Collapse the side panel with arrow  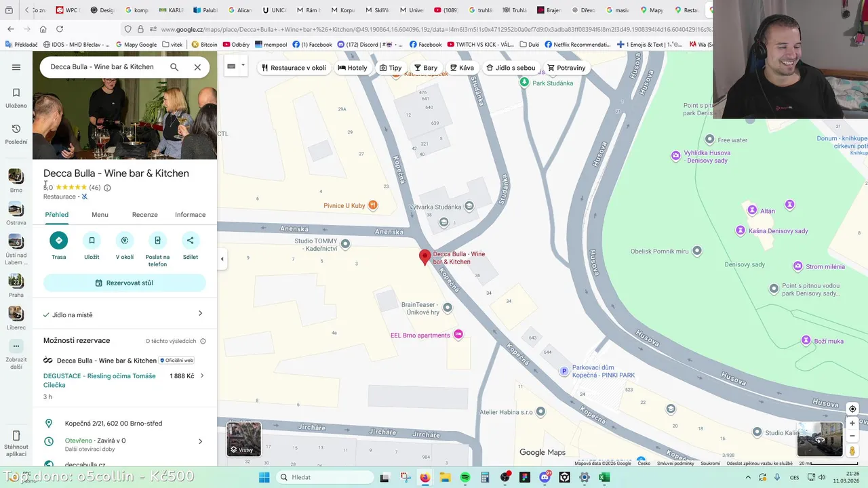coord(222,259)
